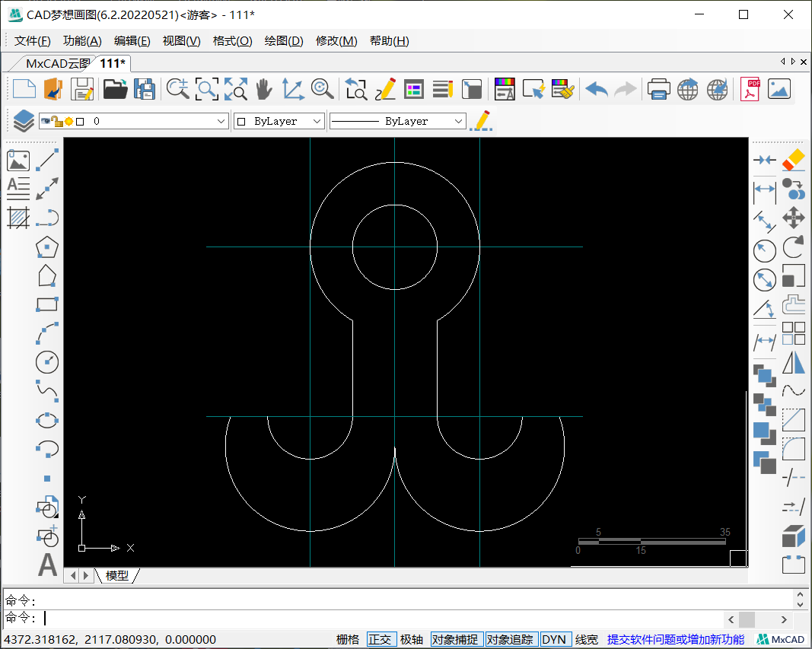The width and height of the screenshot is (812, 649).
Task: Toggle 极轴 polar tracking
Action: [x=412, y=640]
